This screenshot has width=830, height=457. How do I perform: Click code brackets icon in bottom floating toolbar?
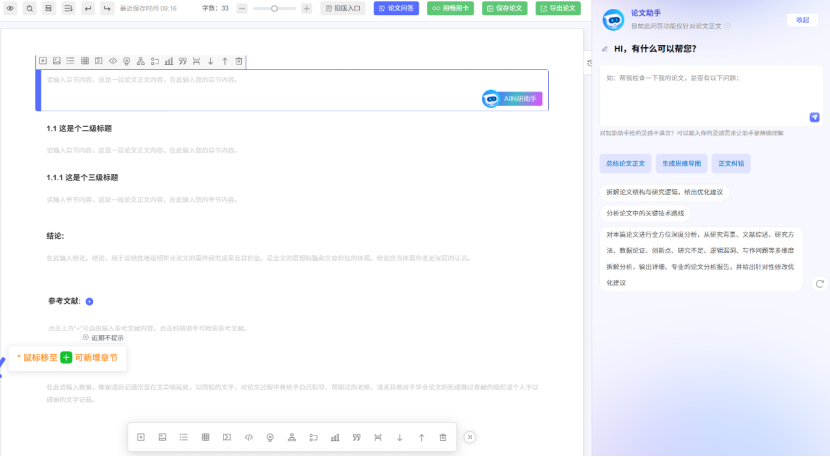(249, 437)
